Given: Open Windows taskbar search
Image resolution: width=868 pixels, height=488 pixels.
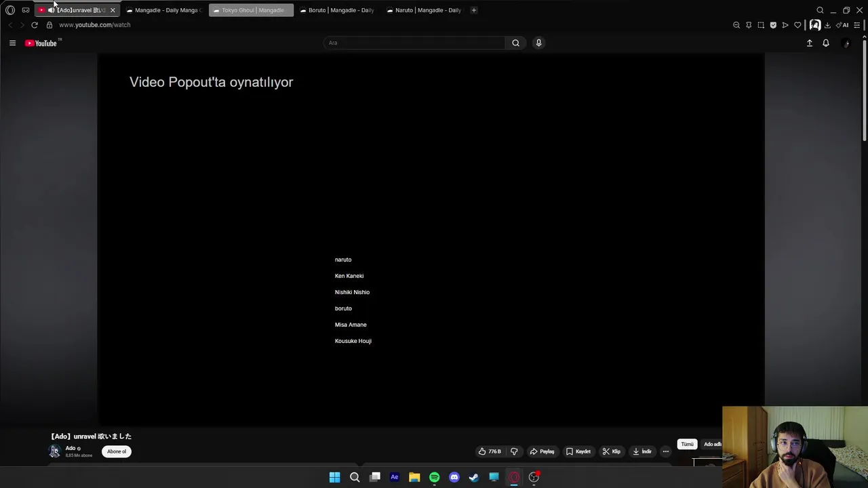Looking at the screenshot, I should (355, 477).
